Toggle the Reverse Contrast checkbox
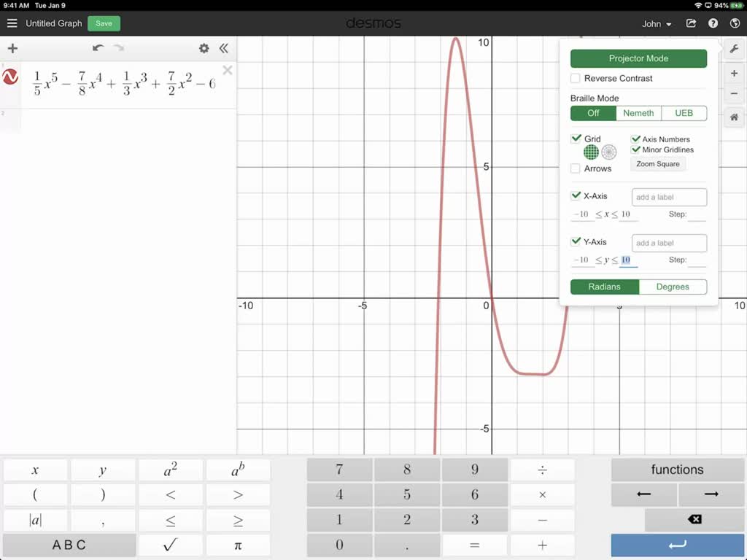 coord(576,78)
